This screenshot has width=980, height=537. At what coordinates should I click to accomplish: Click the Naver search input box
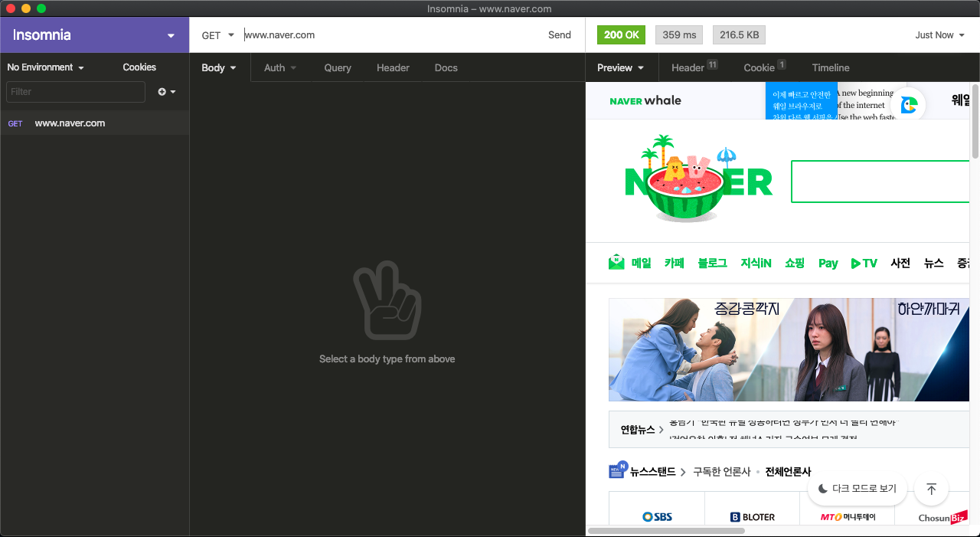tap(880, 182)
